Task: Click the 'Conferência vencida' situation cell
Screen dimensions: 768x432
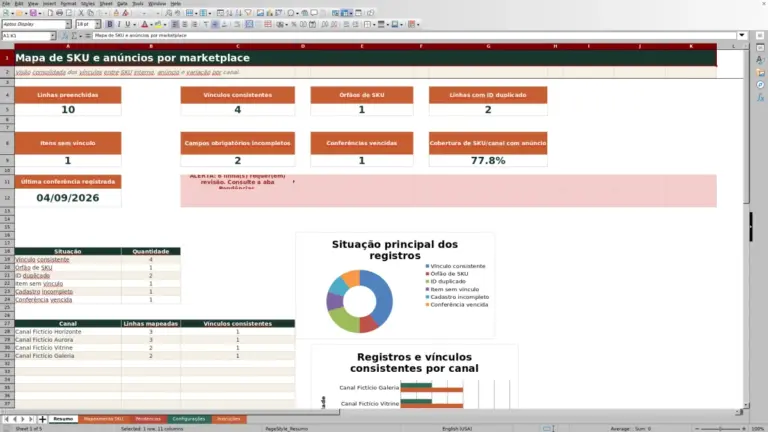Action: click(68, 300)
